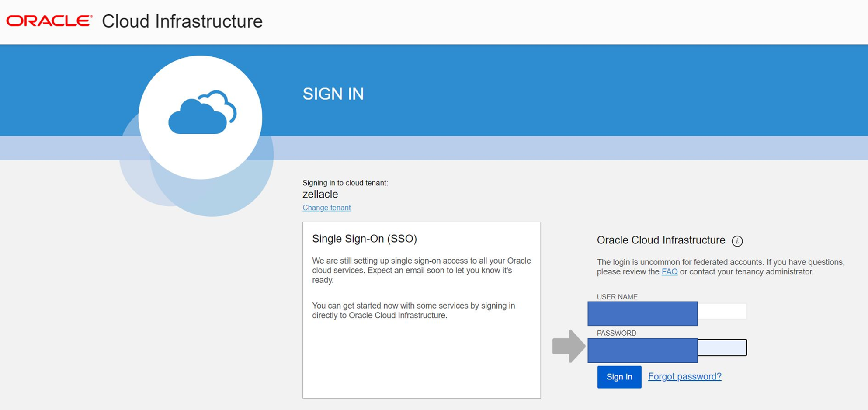Screen dimensions: 868x410
Task: Click the tenant name 'zellacle'
Action: coord(320,194)
